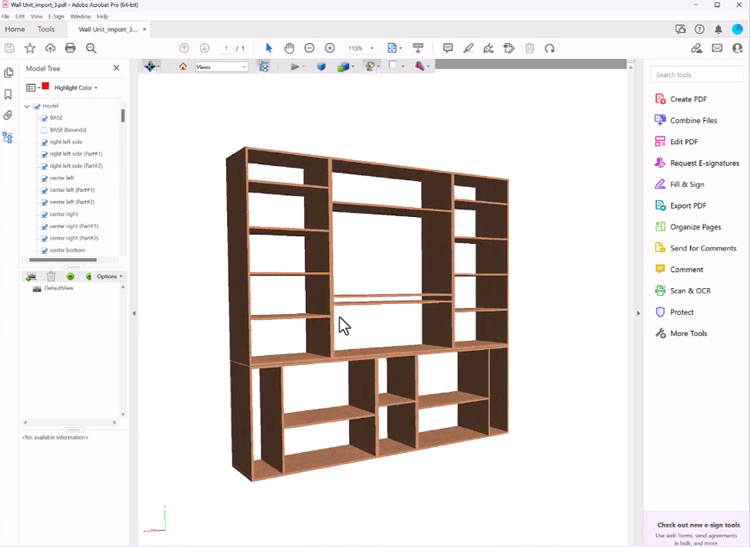Zoom in with plus icon

[330, 48]
